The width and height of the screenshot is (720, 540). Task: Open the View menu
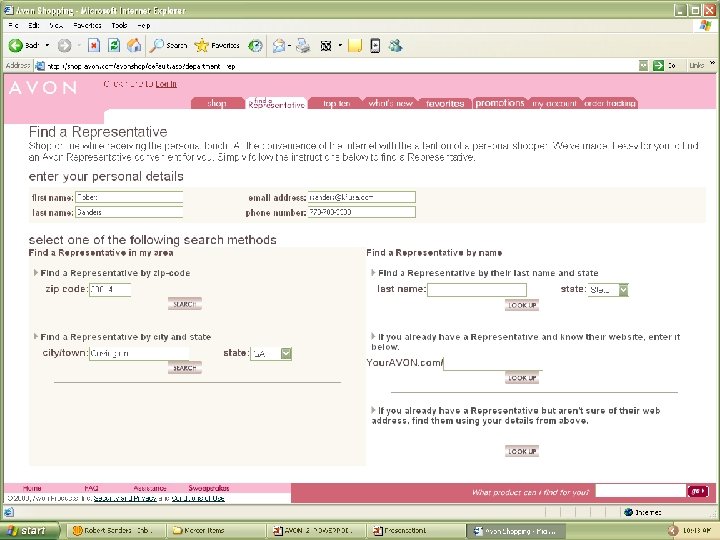pyautogui.click(x=56, y=25)
